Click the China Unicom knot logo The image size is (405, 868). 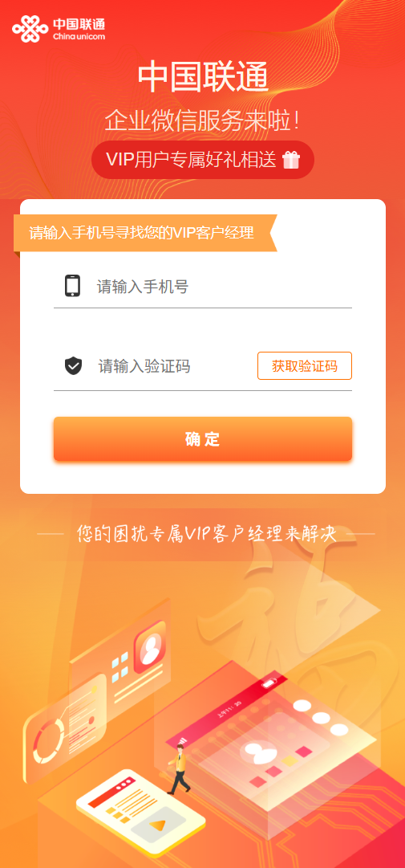pyautogui.click(x=30, y=29)
